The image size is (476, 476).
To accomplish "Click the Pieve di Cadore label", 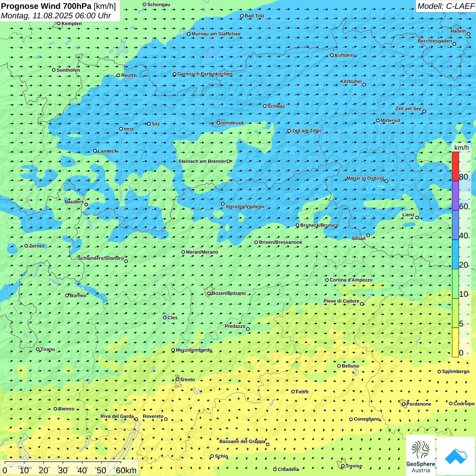I will (341, 301).
